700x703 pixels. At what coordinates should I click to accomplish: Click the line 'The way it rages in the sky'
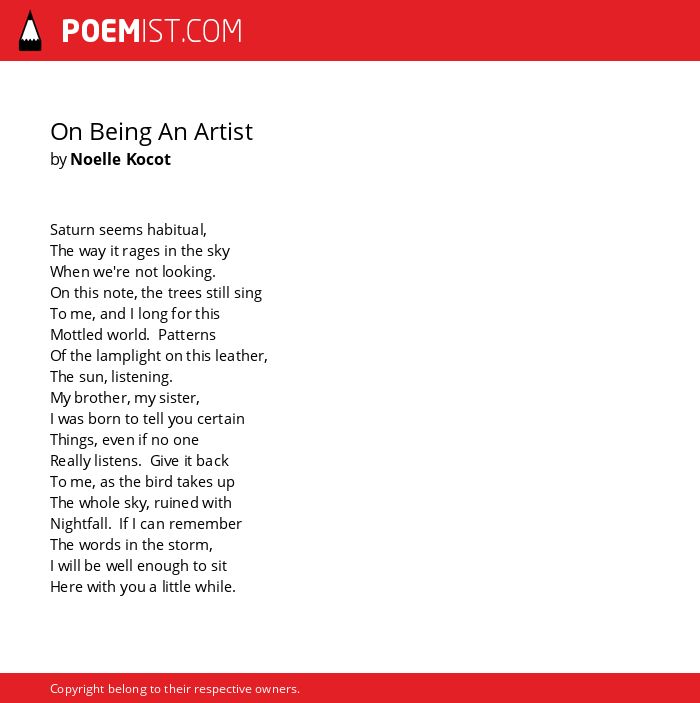140,251
